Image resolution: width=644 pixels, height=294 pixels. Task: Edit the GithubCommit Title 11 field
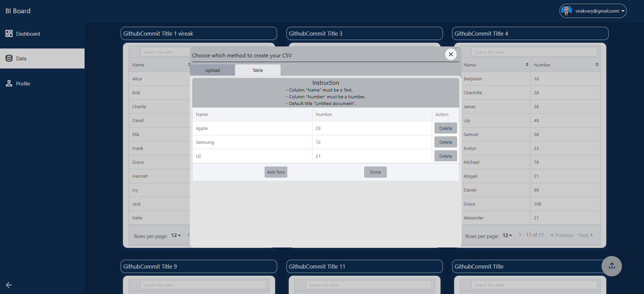(364, 267)
